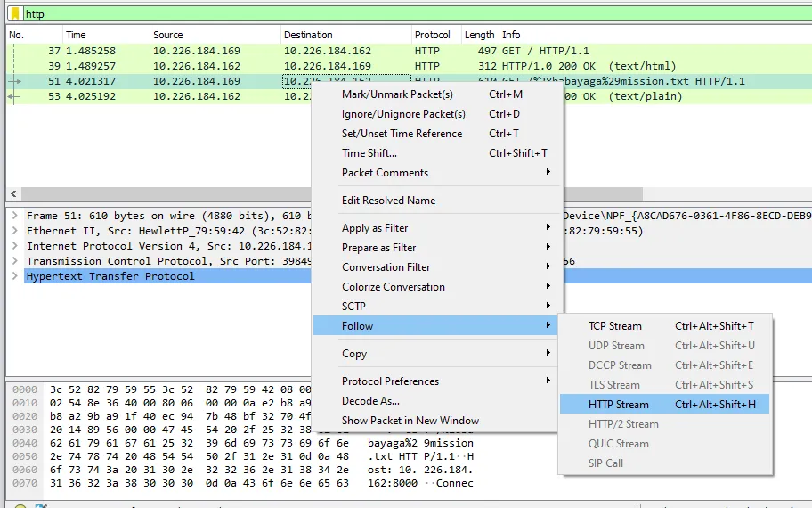Sort by the Destination column header
This screenshot has width=812, height=508.
click(x=346, y=35)
